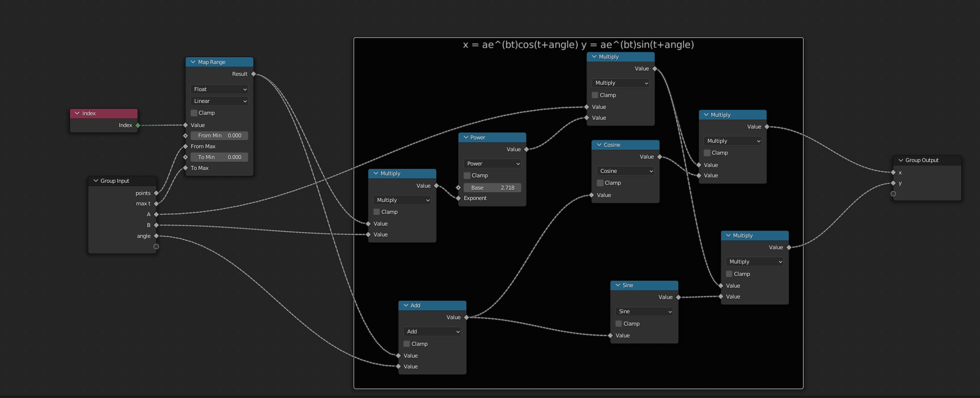
Task: Select the Group Input node by its header title
Action: tap(115, 181)
